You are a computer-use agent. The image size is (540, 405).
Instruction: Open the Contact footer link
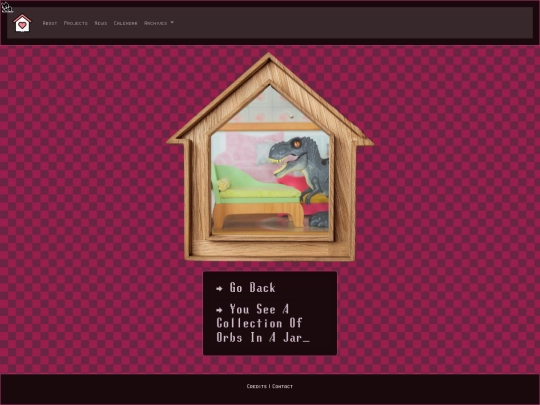click(282, 386)
